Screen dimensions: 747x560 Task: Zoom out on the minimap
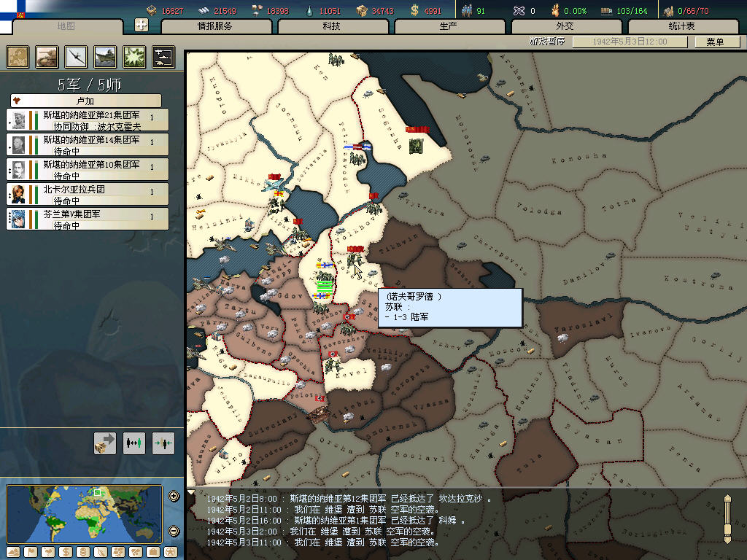pos(174,530)
